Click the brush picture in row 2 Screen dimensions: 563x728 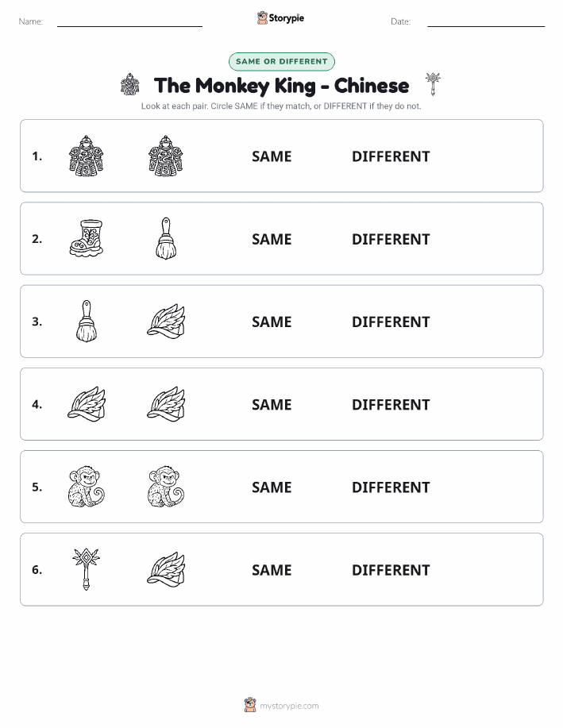(x=166, y=238)
